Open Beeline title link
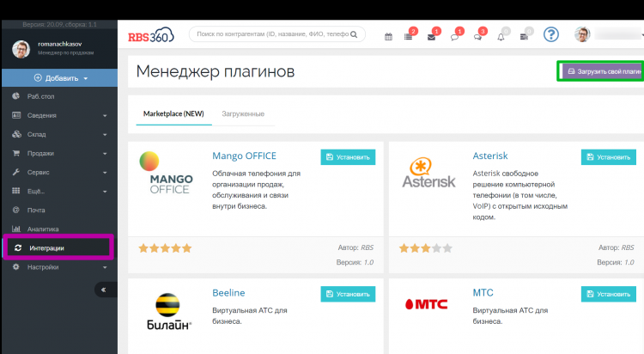 [228, 293]
